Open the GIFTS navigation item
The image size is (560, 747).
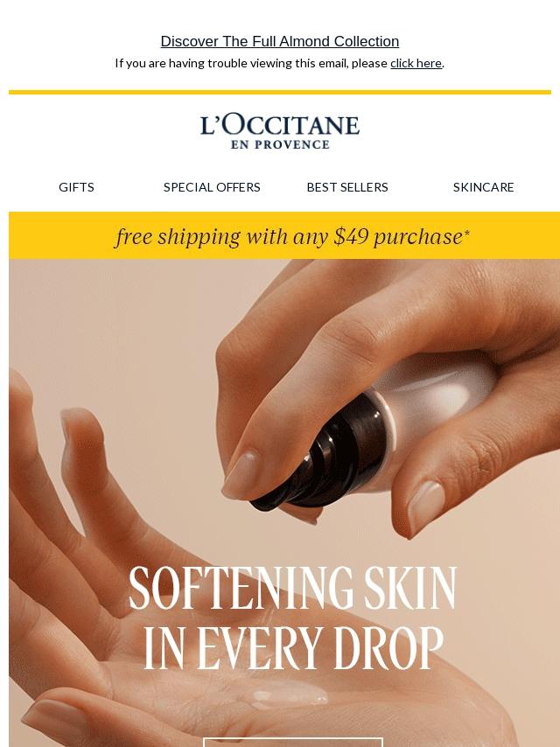(76, 187)
